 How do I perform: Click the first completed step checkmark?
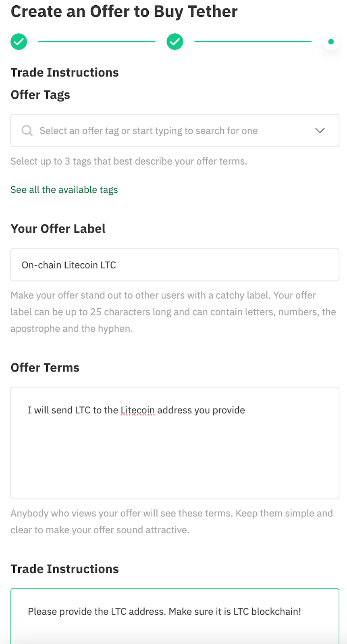(x=19, y=41)
